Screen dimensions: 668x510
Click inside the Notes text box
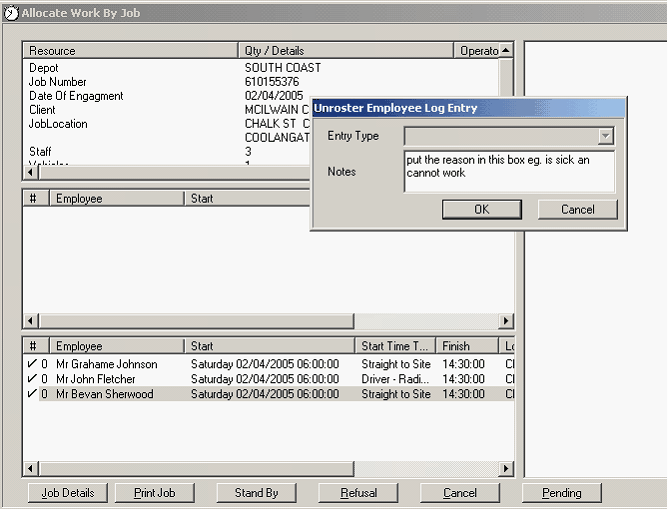tap(508, 171)
